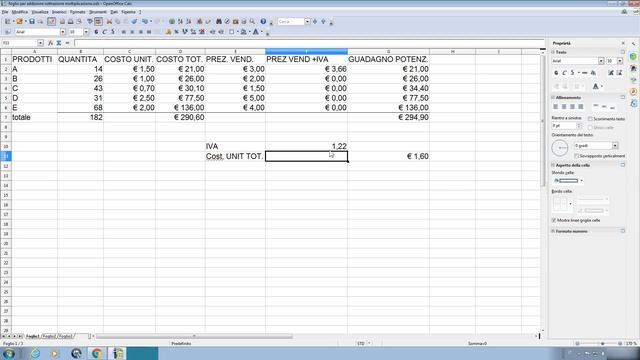Open the Strumenti menu
The image size is (640, 360).
click(x=98, y=12)
